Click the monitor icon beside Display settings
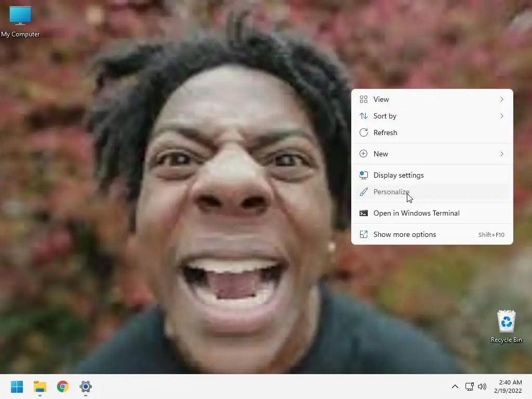The image size is (532, 399). tap(363, 175)
